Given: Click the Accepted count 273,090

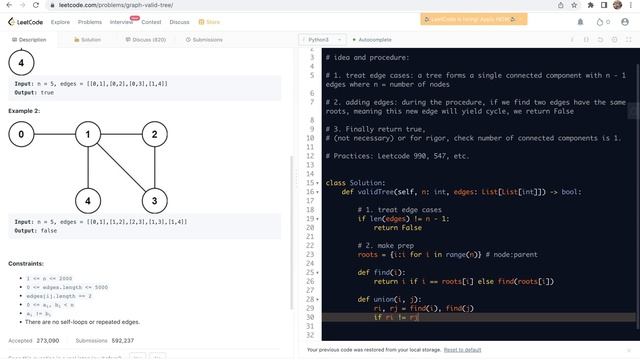Looking at the screenshot, I should point(48,340).
